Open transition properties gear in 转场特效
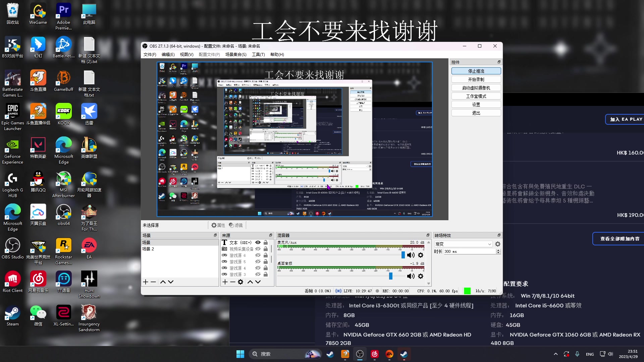Image resolution: width=644 pixels, height=362 pixels. [x=498, y=244]
